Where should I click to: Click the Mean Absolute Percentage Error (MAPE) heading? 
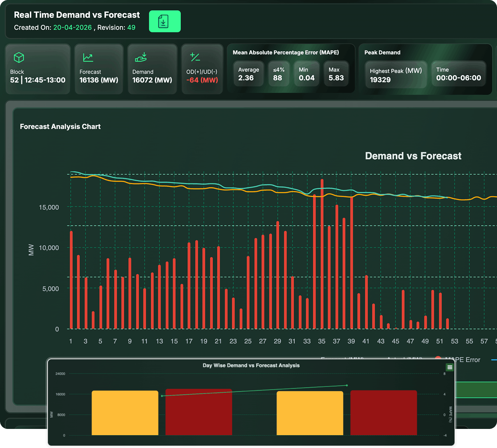point(286,53)
